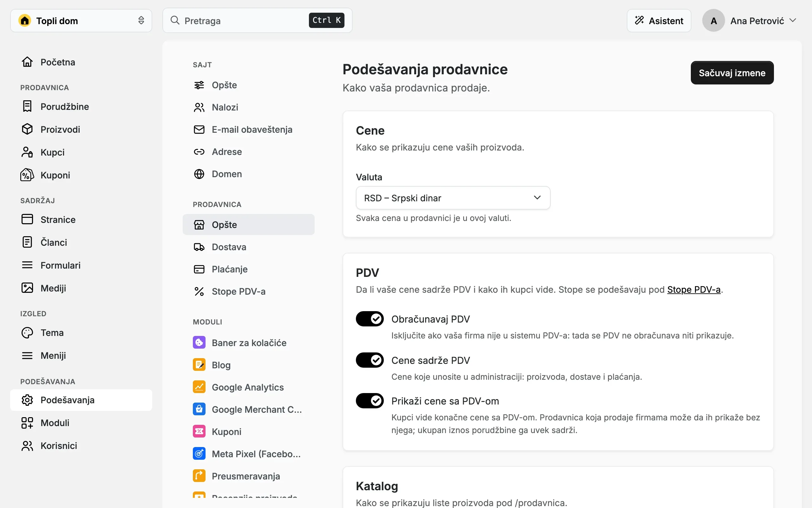This screenshot has width=812, height=508.
Task: Open the Topli dom site switcher
Action: pyautogui.click(x=81, y=21)
